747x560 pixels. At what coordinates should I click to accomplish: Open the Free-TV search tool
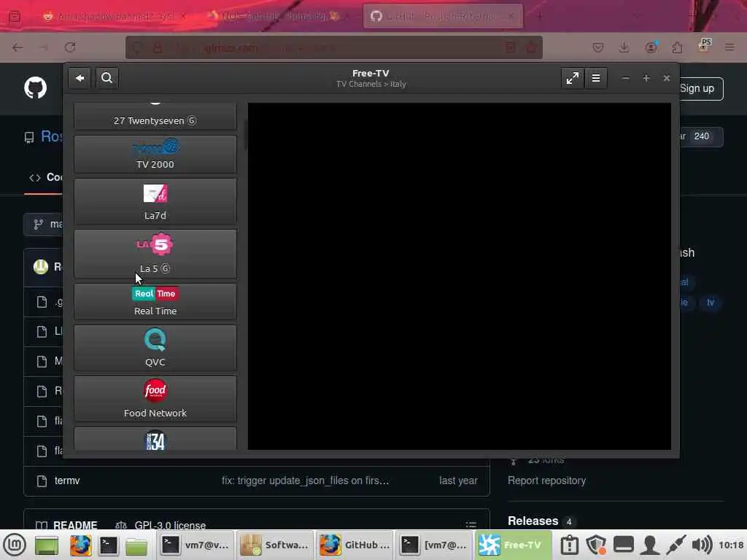click(x=107, y=78)
